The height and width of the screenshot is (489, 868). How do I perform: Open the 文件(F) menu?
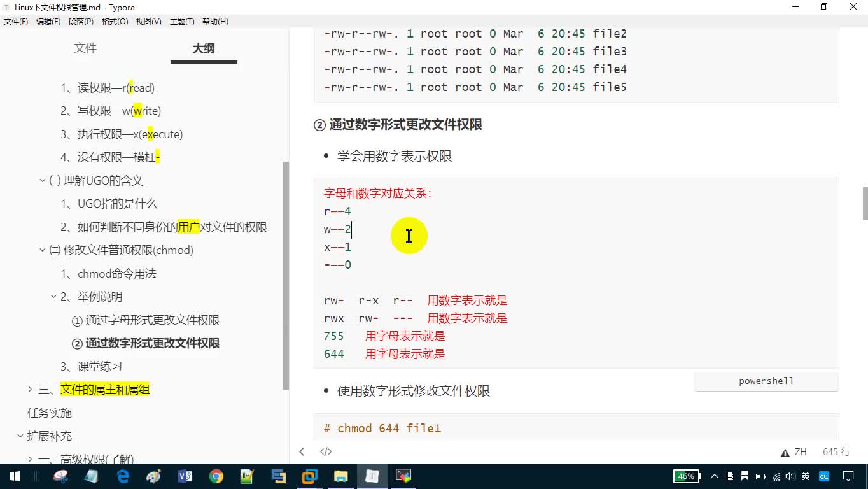point(16,21)
